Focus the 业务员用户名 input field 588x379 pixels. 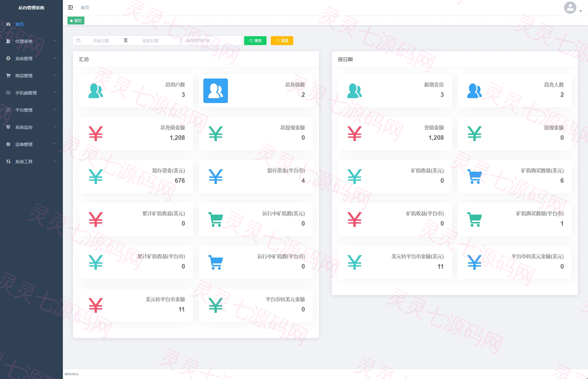click(x=212, y=40)
